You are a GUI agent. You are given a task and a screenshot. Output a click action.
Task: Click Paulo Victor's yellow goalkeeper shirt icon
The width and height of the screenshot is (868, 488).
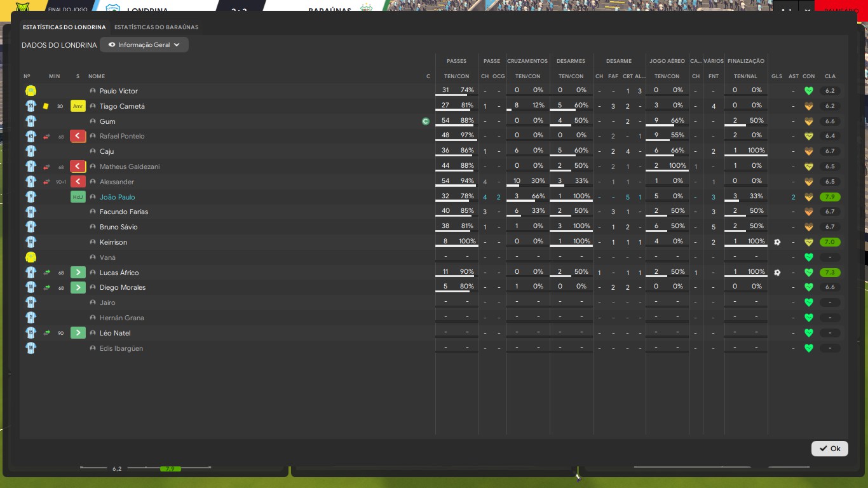click(x=31, y=91)
